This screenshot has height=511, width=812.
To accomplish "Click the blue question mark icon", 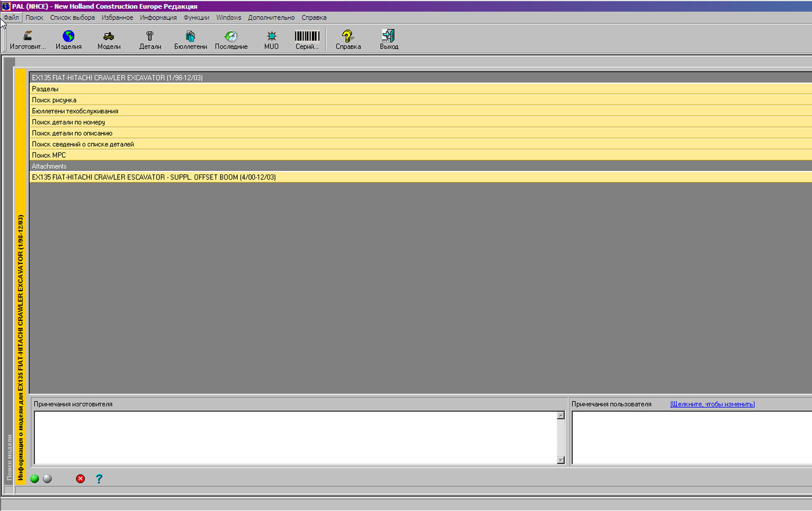I will (x=99, y=478).
